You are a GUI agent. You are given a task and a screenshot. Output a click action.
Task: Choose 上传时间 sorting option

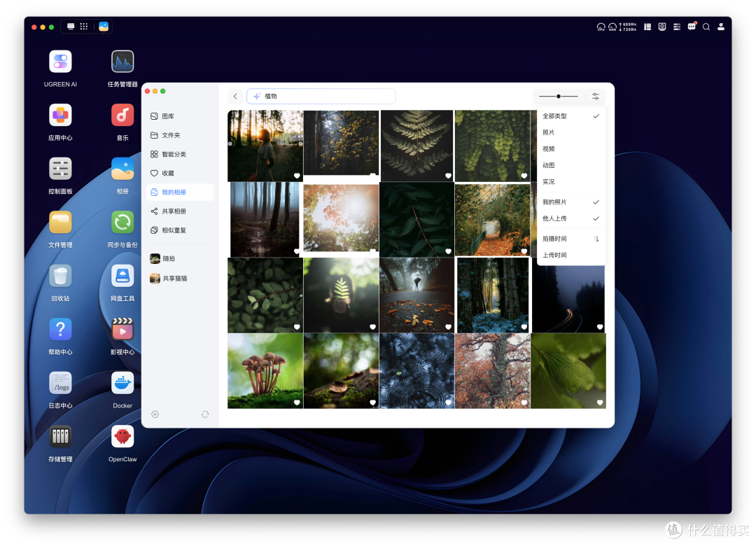point(571,255)
